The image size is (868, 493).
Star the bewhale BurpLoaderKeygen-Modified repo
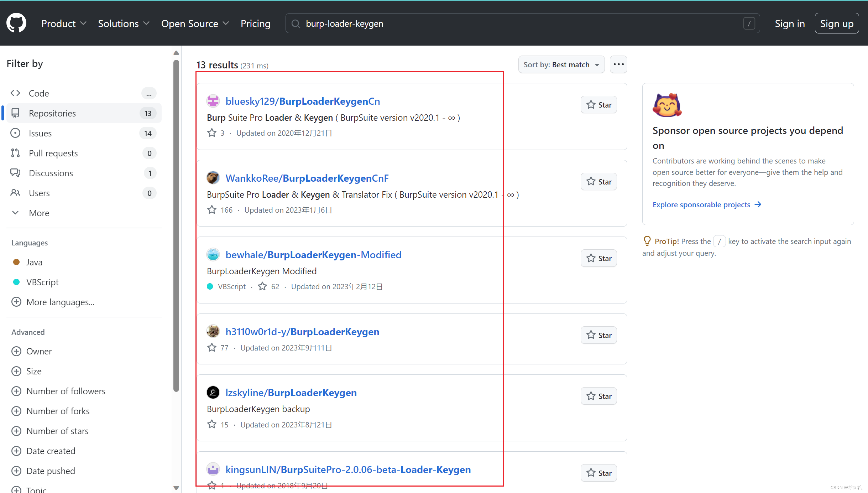point(599,258)
